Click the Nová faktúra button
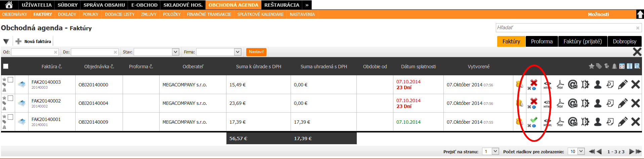The width and height of the screenshot is (644, 159). point(34,41)
